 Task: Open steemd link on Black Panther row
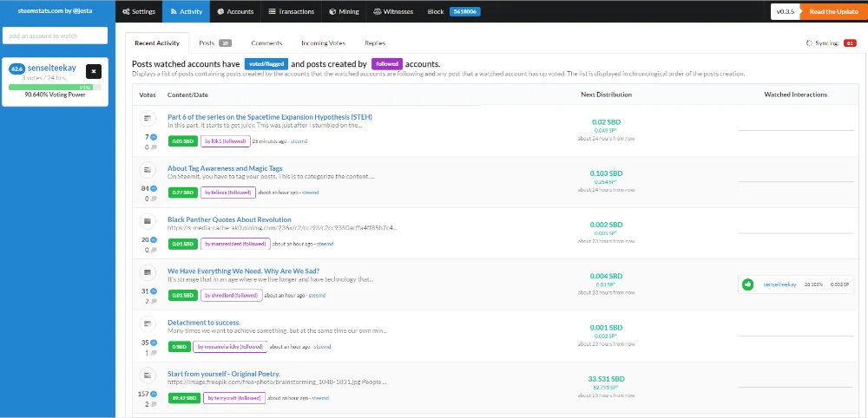pyautogui.click(x=325, y=244)
